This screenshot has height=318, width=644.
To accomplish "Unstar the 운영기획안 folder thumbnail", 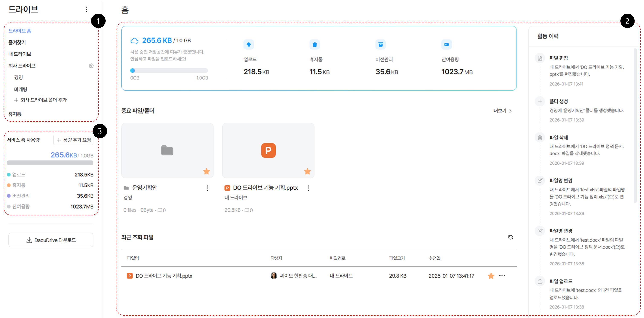I will tap(206, 171).
